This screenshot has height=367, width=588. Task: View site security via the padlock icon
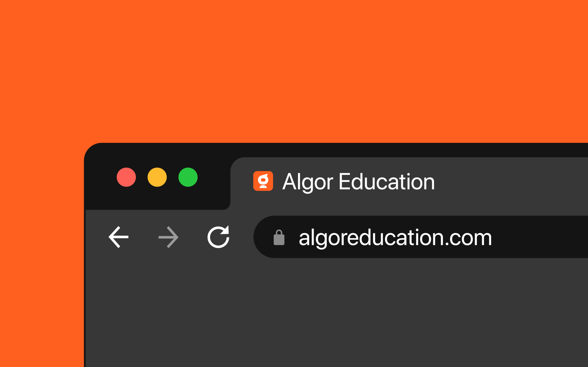click(279, 237)
